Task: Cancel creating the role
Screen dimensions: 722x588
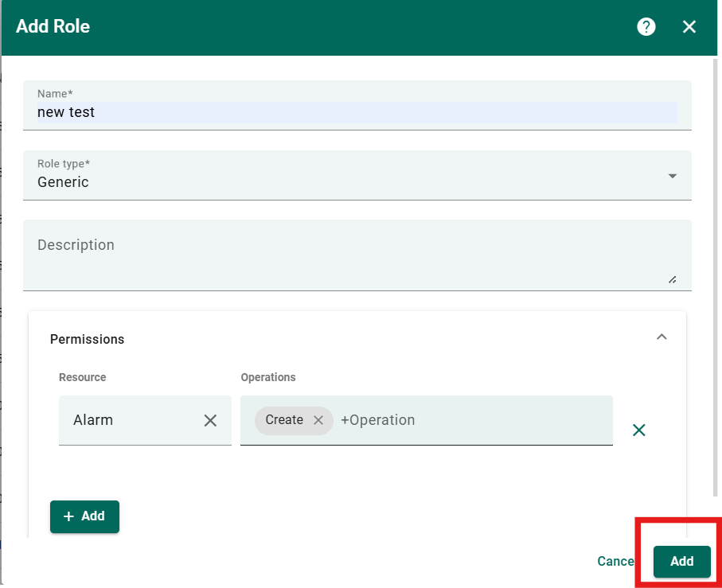Action: click(615, 561)
